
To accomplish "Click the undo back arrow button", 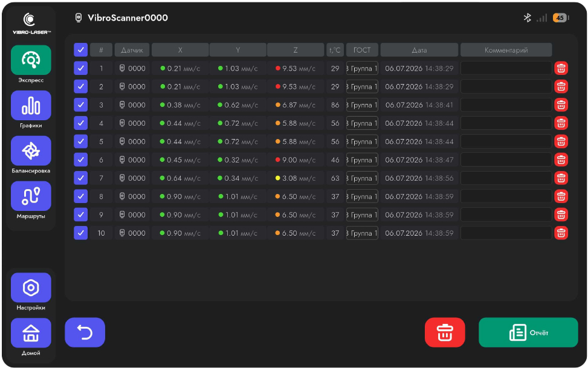I will [85, 332].
